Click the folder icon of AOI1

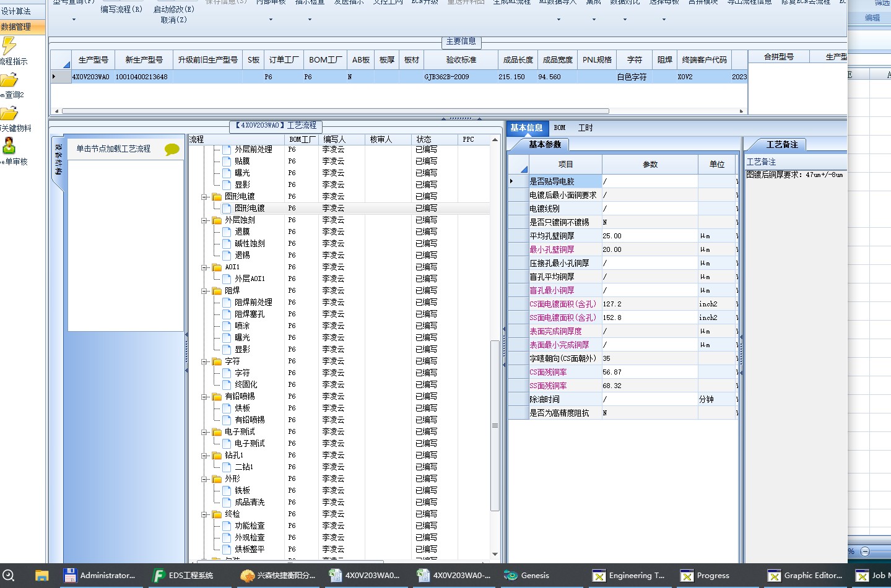tap(217, 267)
